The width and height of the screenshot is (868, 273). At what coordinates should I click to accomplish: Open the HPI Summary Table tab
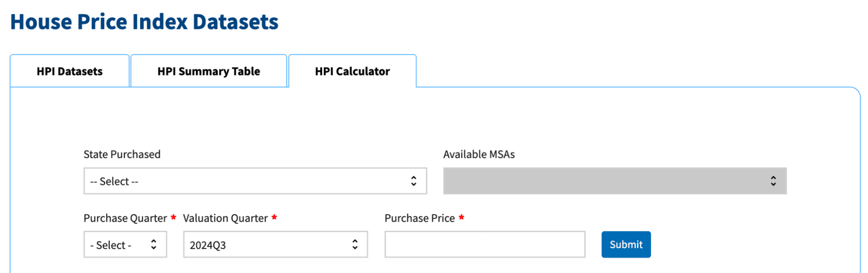(208, 71)
